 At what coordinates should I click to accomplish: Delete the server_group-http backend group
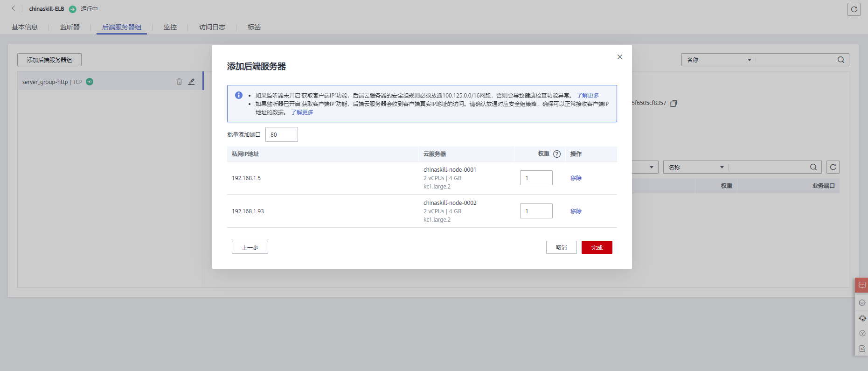179,82
